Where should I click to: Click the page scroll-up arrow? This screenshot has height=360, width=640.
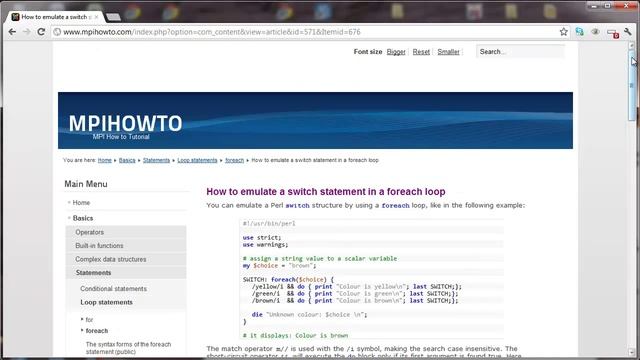pyautogui.click(x=631, y=45)
